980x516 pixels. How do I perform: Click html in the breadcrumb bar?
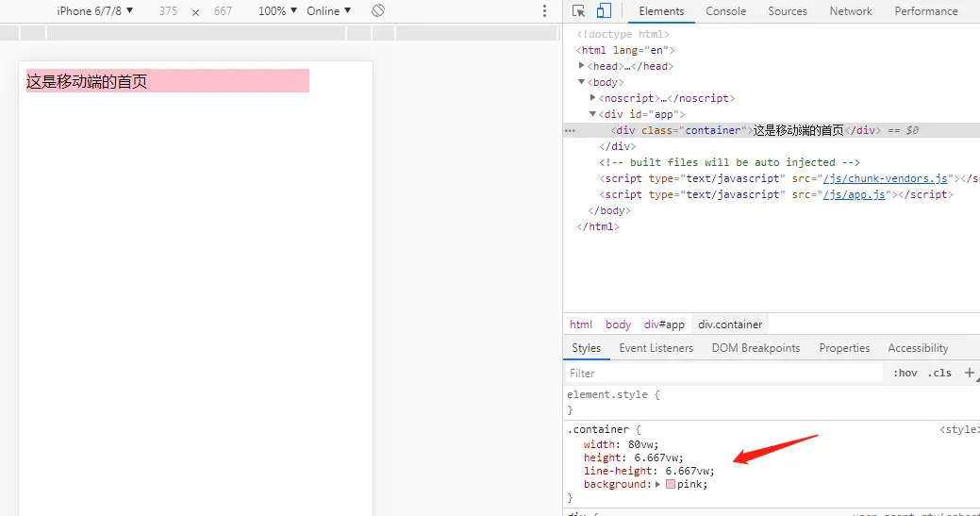point(581,325)
